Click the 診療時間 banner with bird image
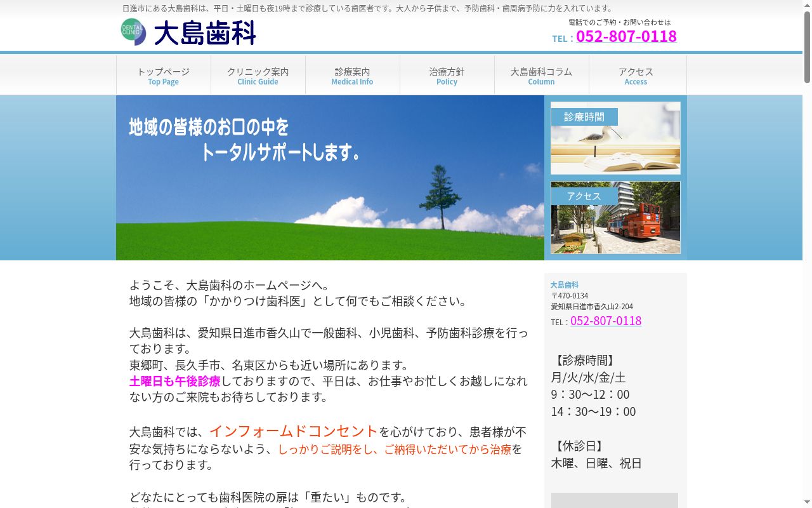 (x=615, y=138)
